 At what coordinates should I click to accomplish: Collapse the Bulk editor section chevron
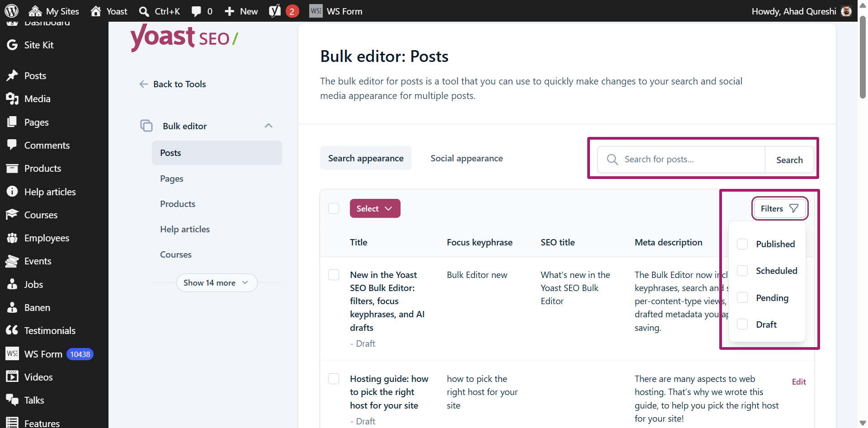click(x=269, y=126)
